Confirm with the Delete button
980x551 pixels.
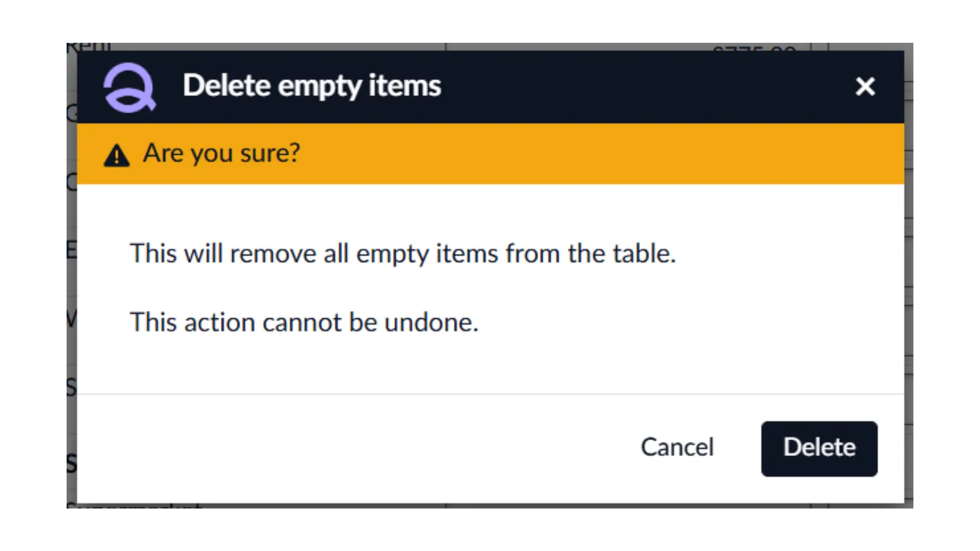[819, 448]
